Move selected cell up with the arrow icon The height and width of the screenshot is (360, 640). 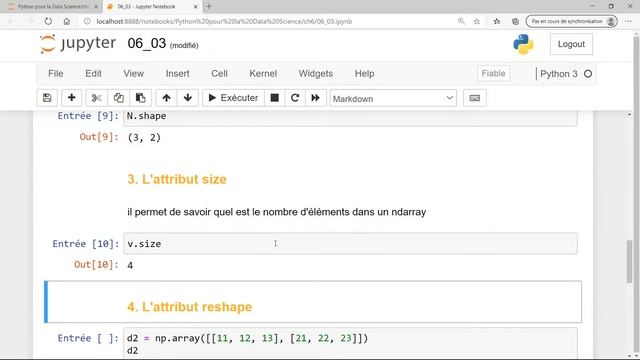[x=166, y=98]
